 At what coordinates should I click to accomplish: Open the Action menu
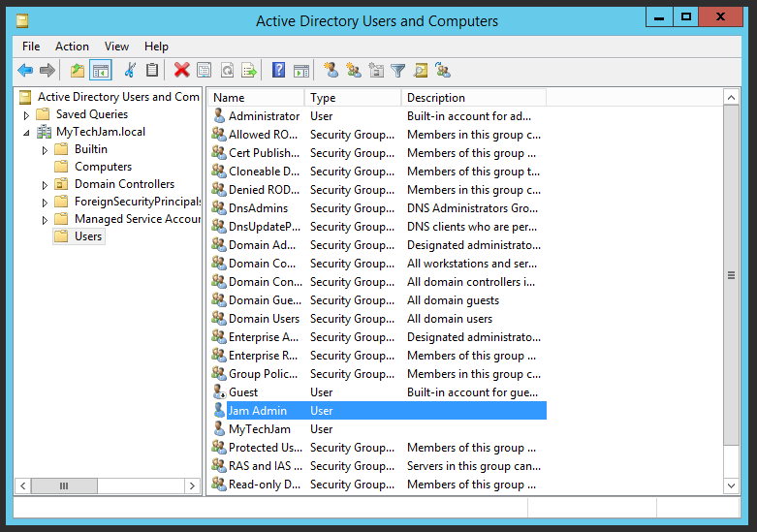pyautogui.click(x=72, y=47)
